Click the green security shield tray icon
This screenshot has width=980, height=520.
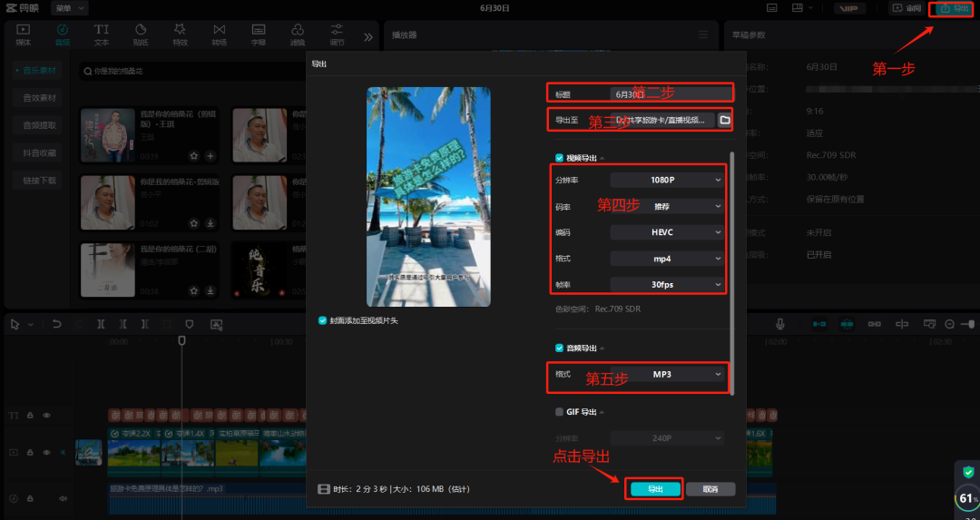tap(968, 472)
